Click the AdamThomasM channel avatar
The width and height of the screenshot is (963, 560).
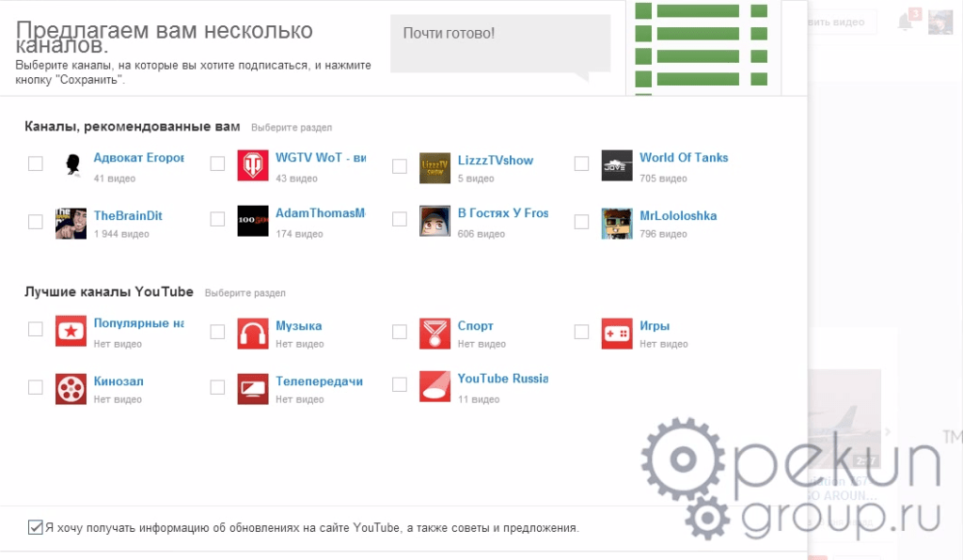253,221
